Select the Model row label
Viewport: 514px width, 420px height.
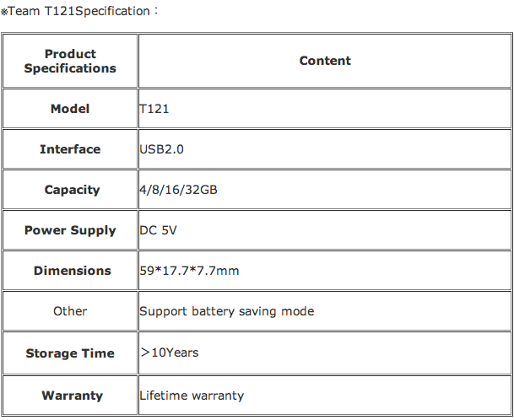[70, 109]
